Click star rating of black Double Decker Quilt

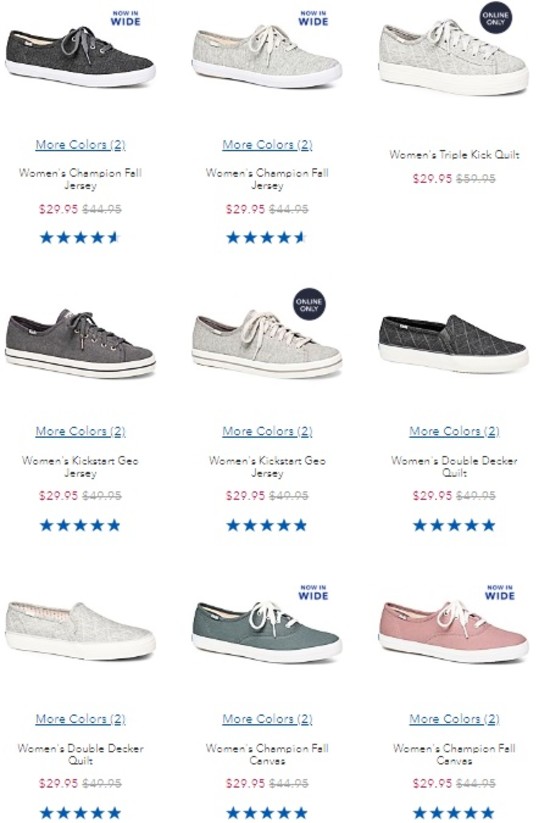(x=454, y=525)
